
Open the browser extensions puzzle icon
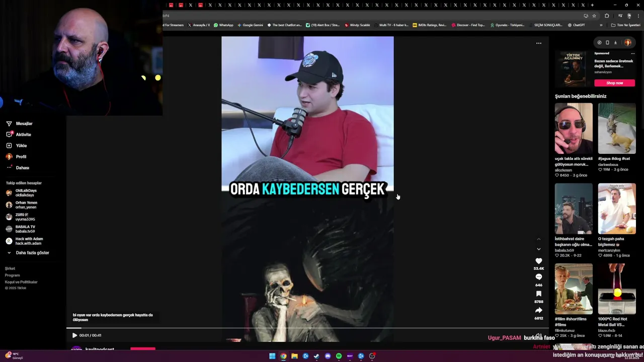(607, 16)
